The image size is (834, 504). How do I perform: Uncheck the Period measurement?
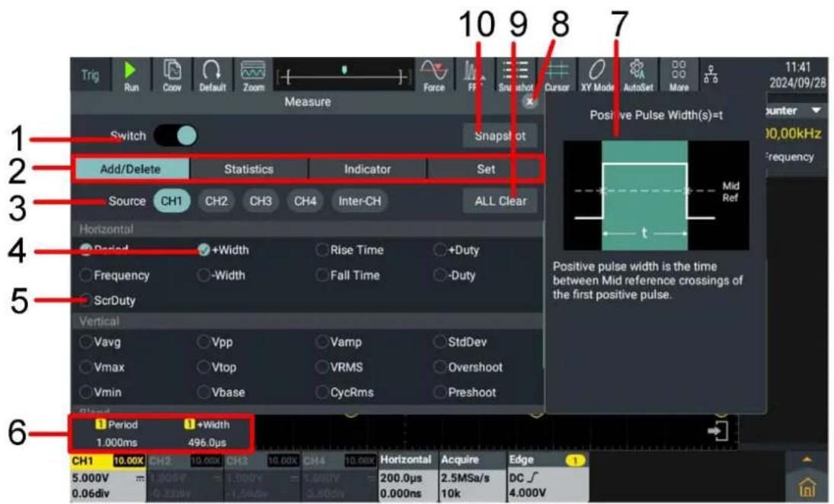85,250
